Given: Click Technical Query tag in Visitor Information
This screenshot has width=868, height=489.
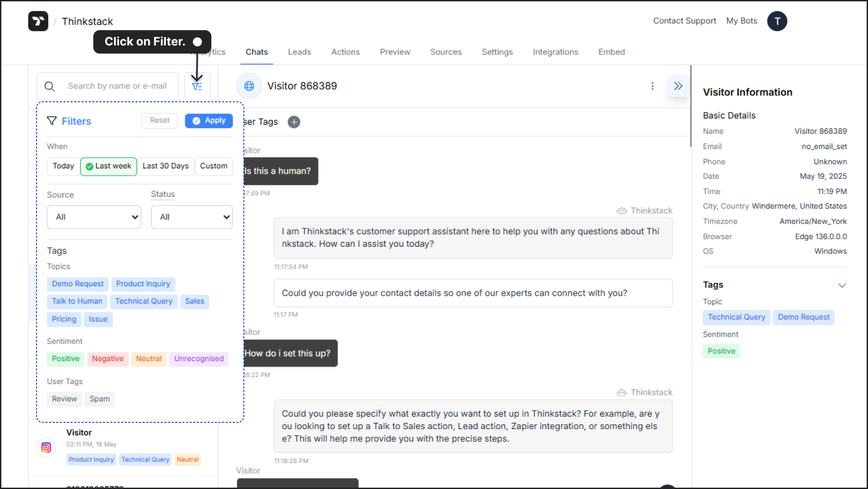Looking at the screenshot, I should [736, 317].
